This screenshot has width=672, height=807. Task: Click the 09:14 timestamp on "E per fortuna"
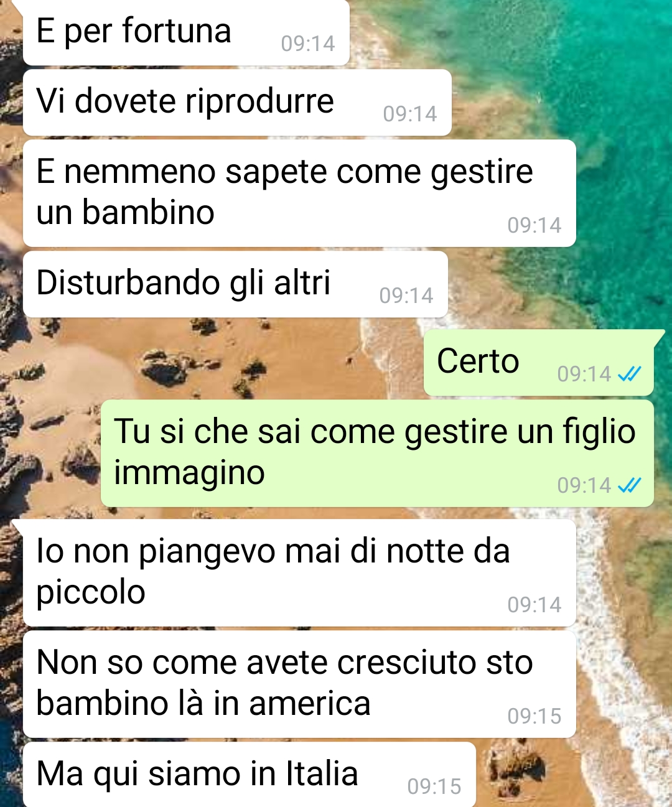[308, 44]
